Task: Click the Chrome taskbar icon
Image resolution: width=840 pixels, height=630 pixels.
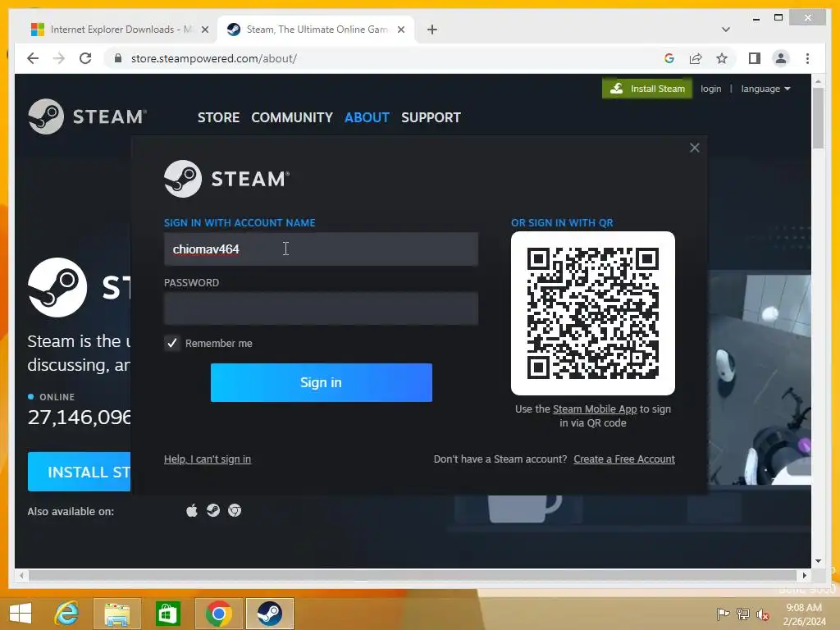Action: click(x=218, y=614)
